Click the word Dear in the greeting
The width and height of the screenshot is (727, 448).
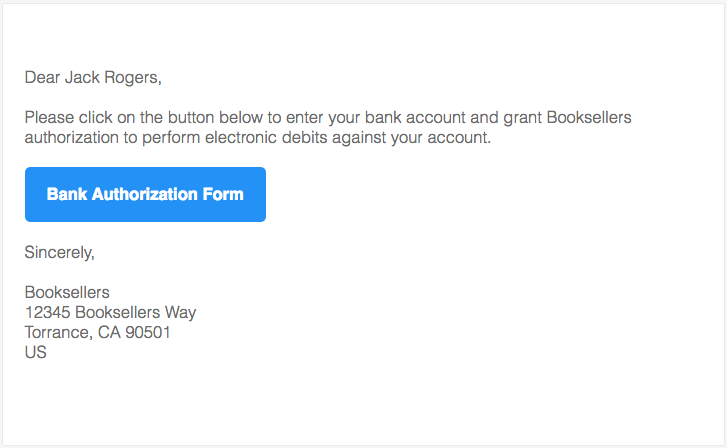point(42,76)
